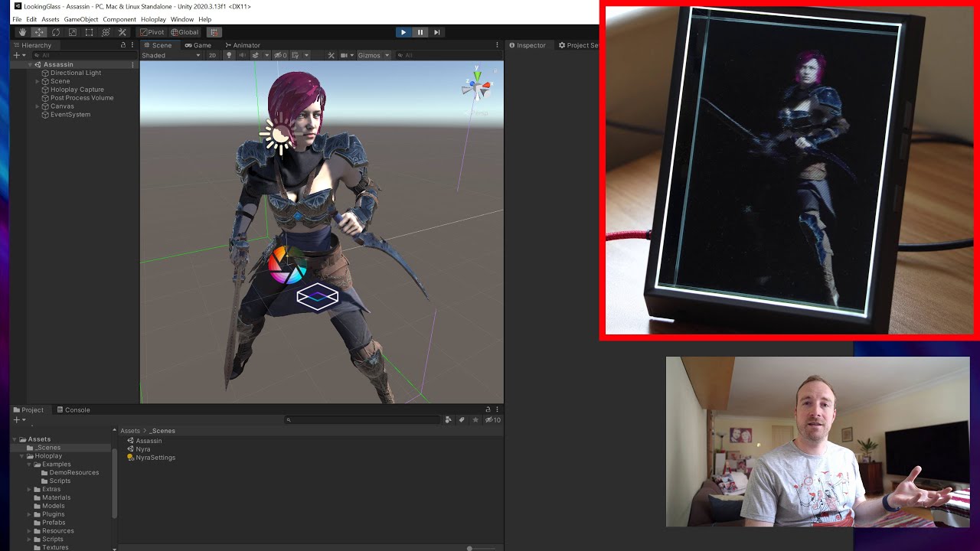Click the orientation gizmo in Scene view
The image size is (980, 551).
click(476, 88)
